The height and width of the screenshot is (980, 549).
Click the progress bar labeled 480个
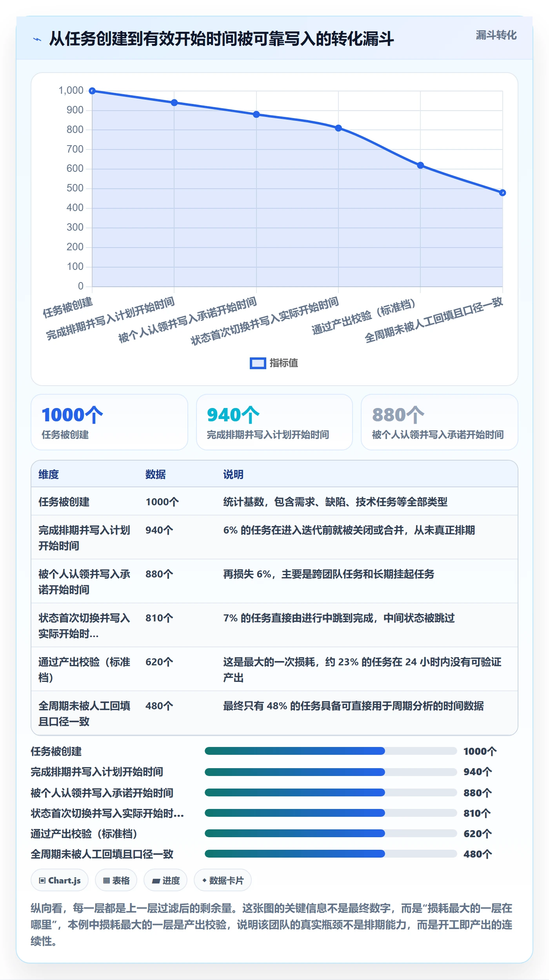click(331, 854)
